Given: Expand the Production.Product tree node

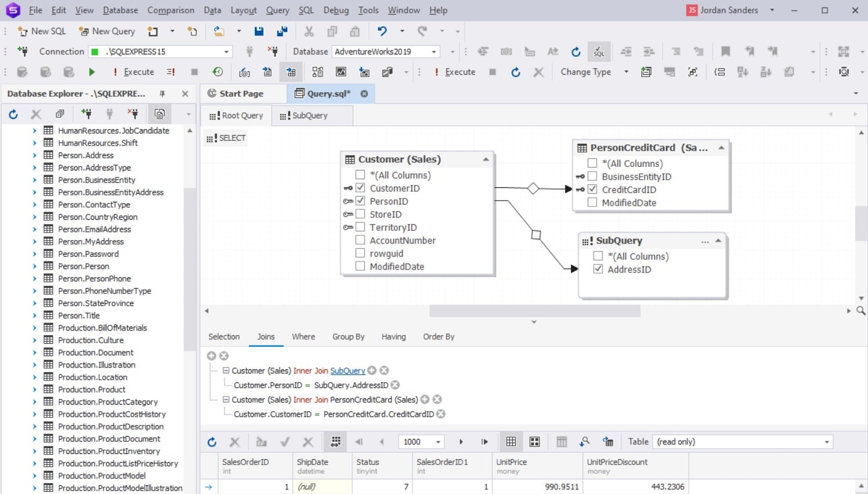Looking at the screenshot, I should point(34,390).
